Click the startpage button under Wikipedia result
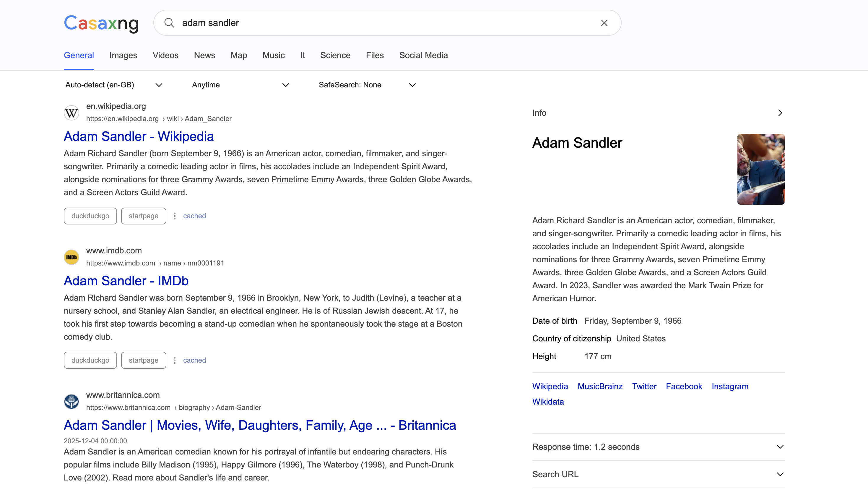The width and height of the screenshot is (868, 492). tap(143, 216)
